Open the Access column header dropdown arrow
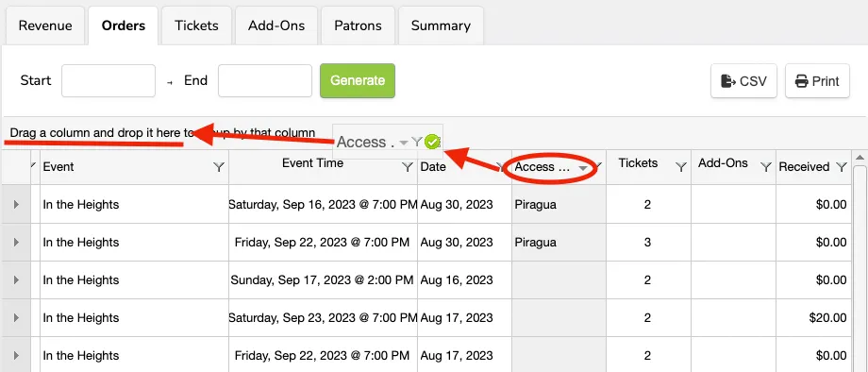 pyautogui.click(x=583, y=168)
